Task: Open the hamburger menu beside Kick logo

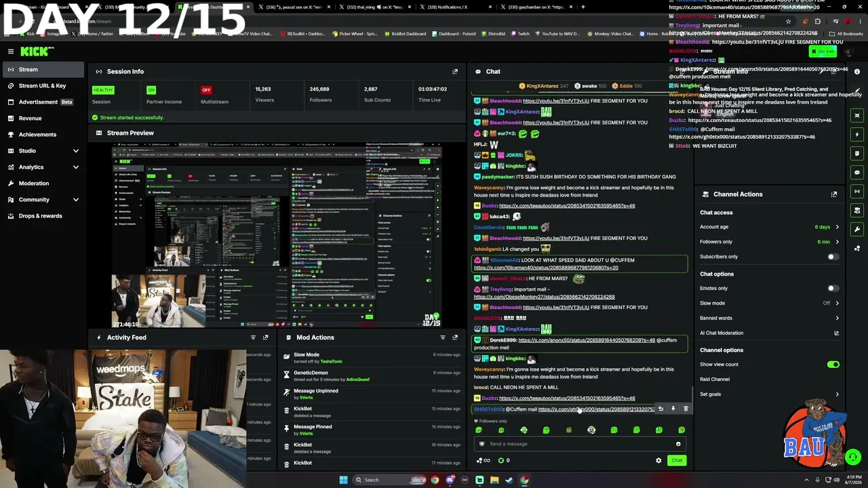Action: [x=11, y=52]
